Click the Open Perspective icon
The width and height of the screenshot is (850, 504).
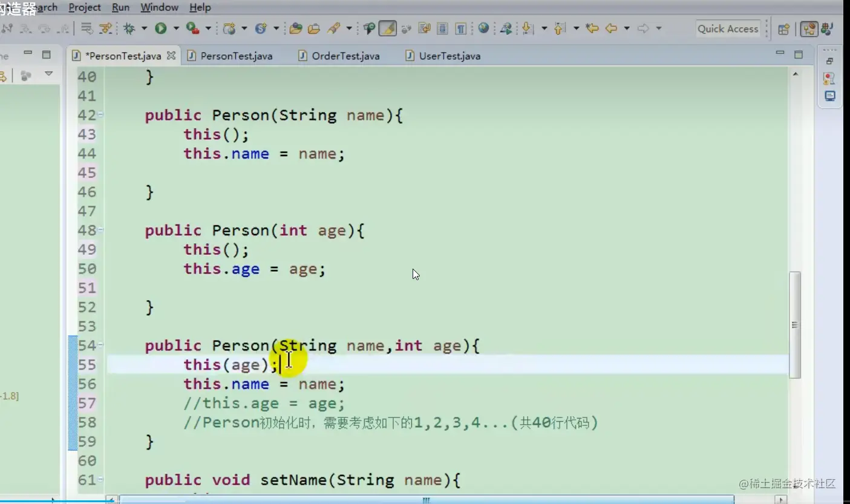click(x=784, y=28)
